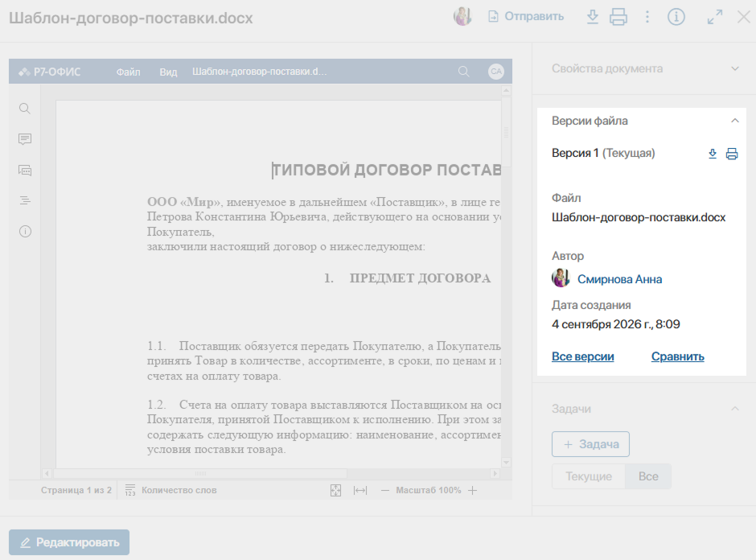This screenshot has height=560, width=756.
Task: Open the headings navigation in the left sidebar
Action: [25, 200]
